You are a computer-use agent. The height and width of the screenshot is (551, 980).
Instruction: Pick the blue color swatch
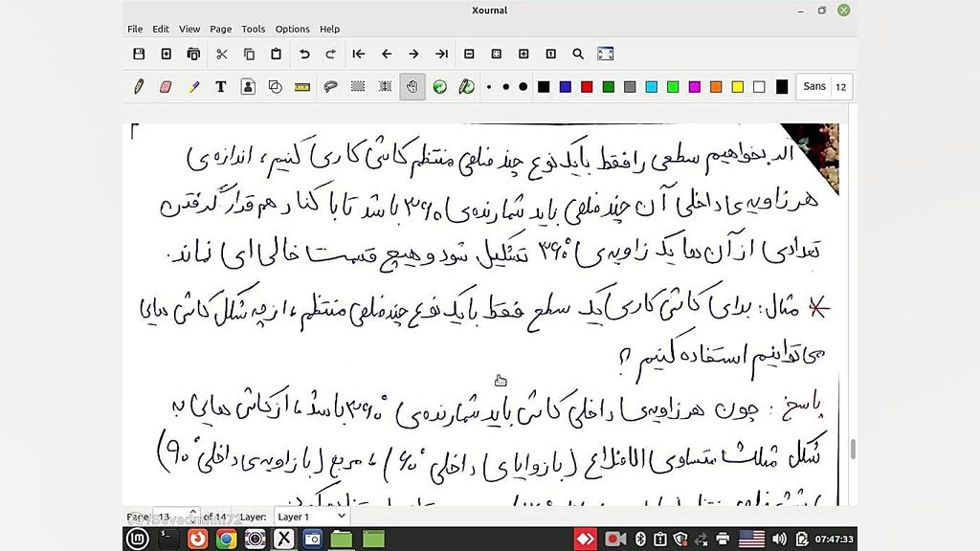[566, 87]
